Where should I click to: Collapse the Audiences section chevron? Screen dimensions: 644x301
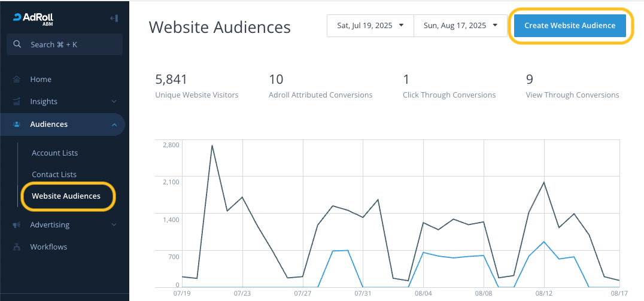(114, 124)
